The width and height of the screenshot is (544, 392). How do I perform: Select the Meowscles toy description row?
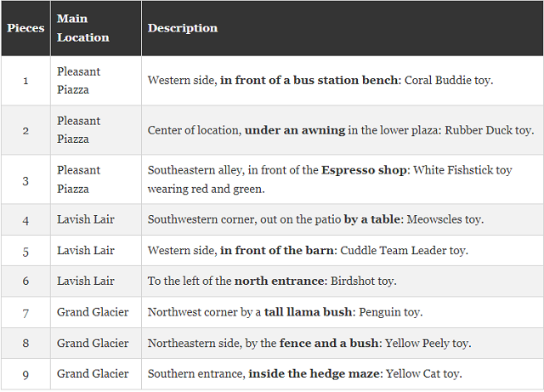coord(315,219)
